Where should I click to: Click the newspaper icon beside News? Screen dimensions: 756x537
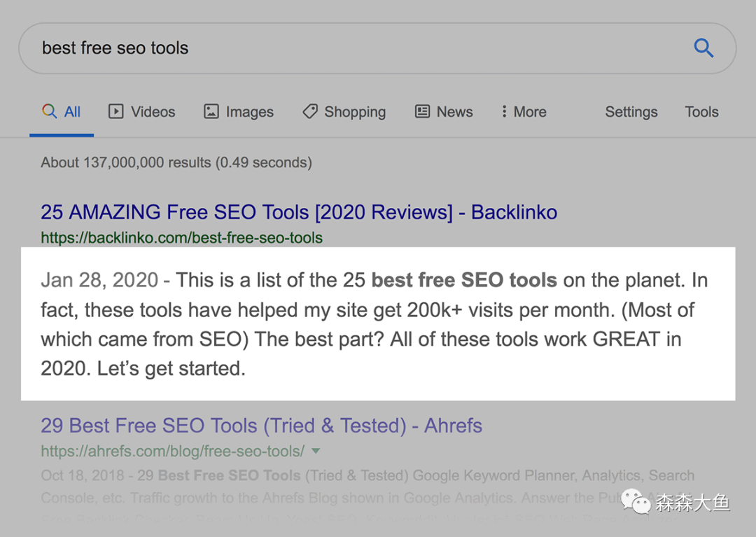(x=422, y=111)
